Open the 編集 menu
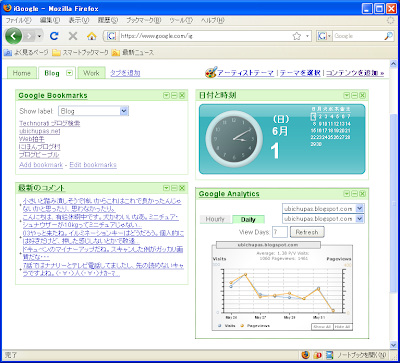This screenshot has width=400, height=363. (x=50, y=20)
